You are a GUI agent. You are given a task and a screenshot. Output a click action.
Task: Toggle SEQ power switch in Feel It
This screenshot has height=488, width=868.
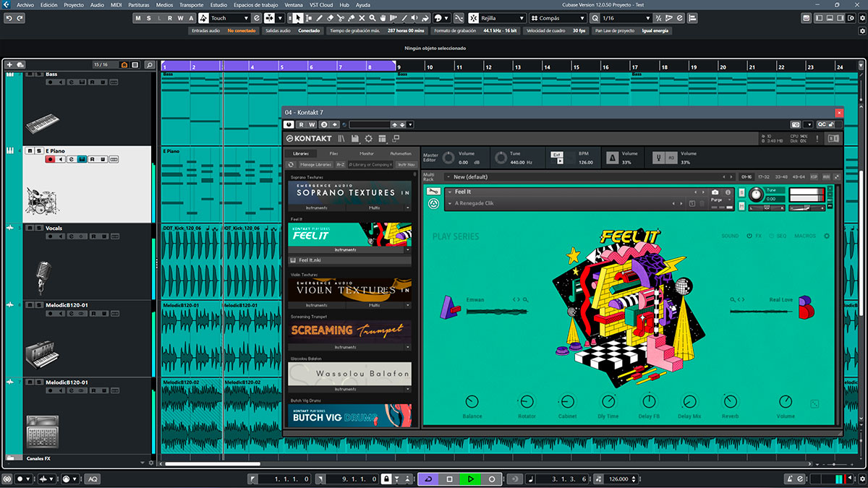772,236
